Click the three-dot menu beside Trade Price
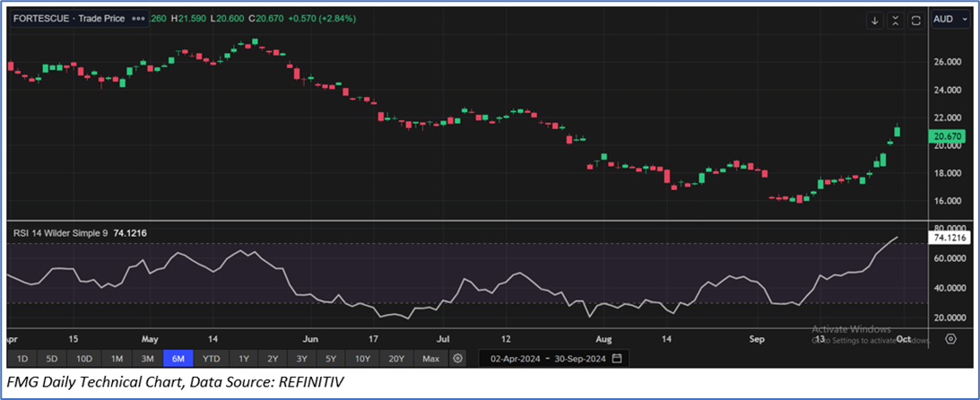Image resolution: width=980 pixels, height=400 pixels. [x=137, y=19]
